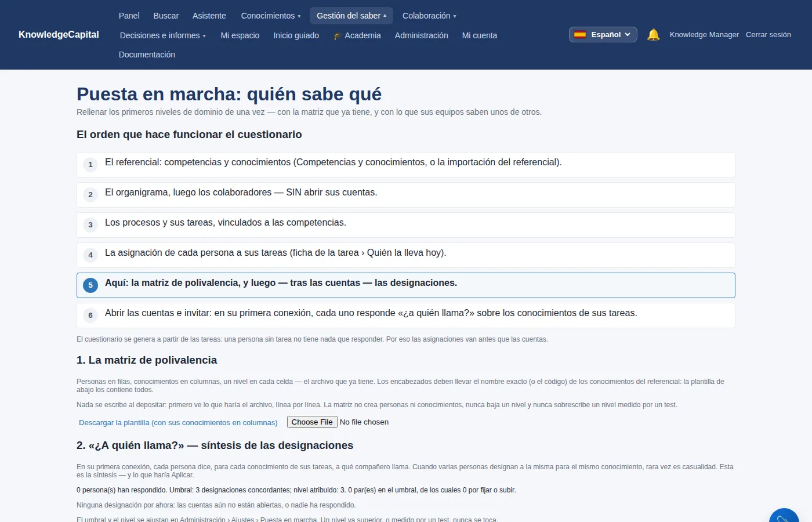Click the 'Puesta en marcha: quién sabe qué' heading
The height and width of the screenshot is (522, 812).
[229, 94]
